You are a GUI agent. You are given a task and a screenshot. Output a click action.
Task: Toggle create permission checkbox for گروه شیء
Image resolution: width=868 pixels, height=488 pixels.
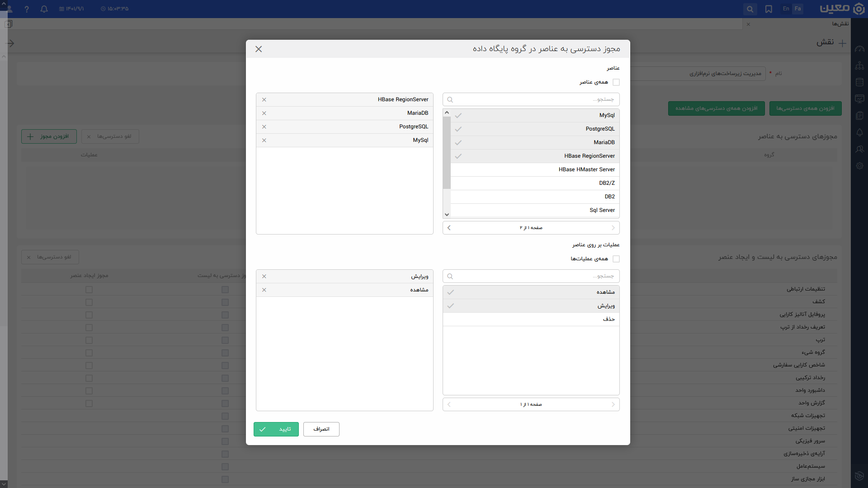89,353
